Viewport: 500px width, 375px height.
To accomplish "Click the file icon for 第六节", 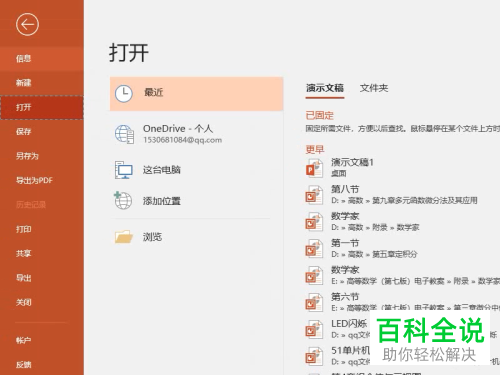I will pyautogui.click(x=314, y=302).
